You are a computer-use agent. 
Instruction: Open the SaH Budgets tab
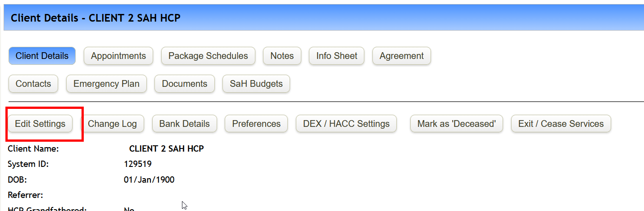(x=256, y=84)
